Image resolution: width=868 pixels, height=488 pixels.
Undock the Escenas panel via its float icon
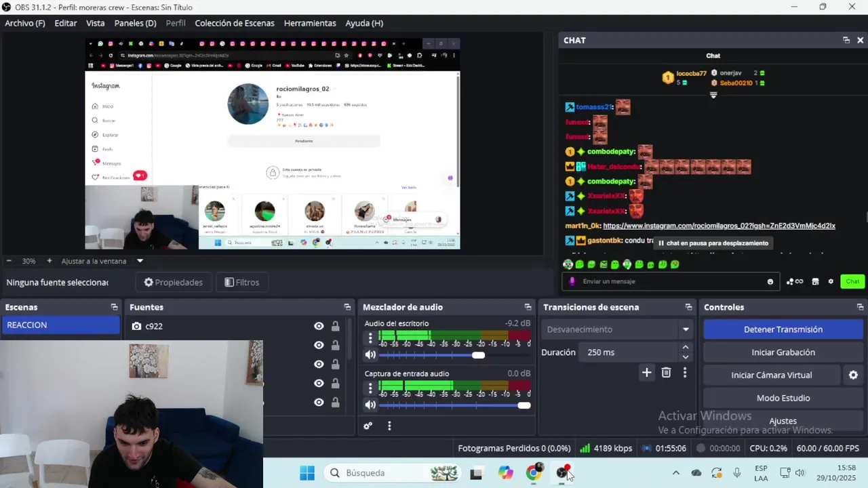pyautogui.click(x=114, y=307)
